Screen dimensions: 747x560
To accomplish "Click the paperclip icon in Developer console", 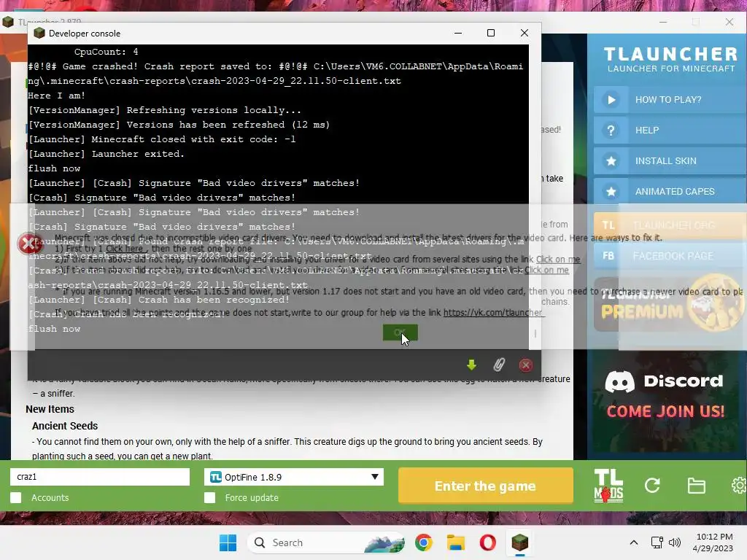I will 499,365.
